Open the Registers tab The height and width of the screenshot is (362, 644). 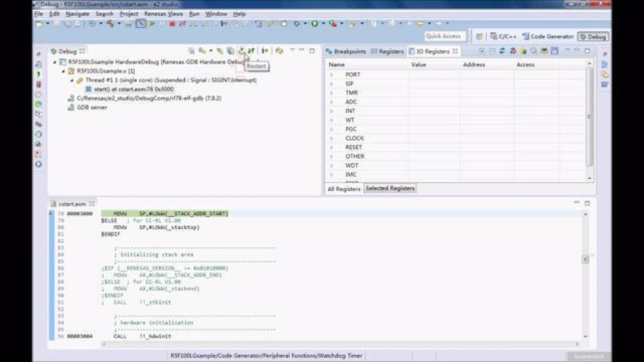[390, 52]
